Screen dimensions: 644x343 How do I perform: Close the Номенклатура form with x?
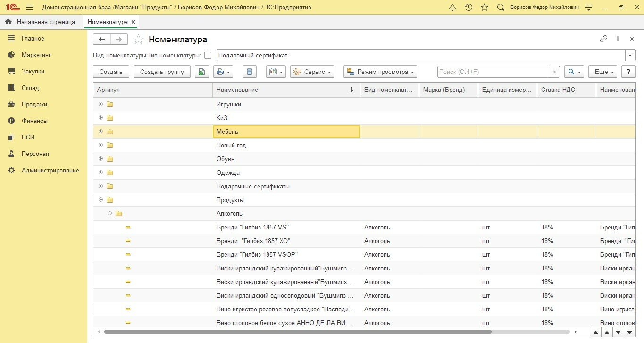(632, 40)
